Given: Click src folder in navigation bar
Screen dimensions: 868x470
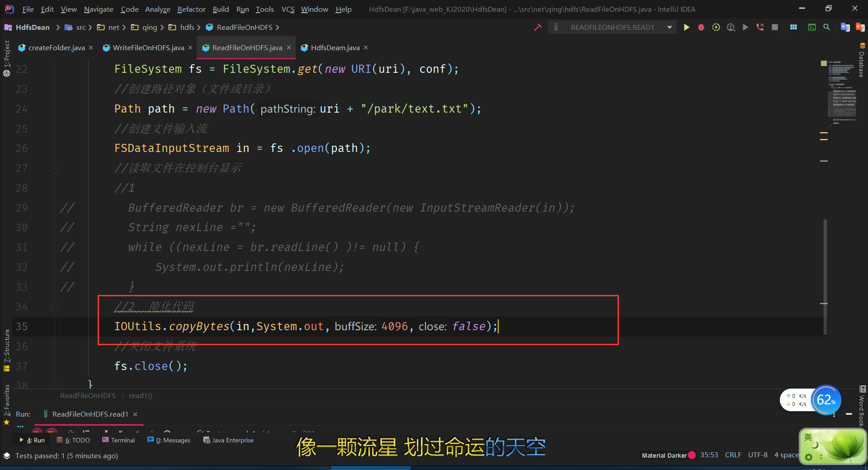Looking at the screenshot, I should click(x=76, y=27).
